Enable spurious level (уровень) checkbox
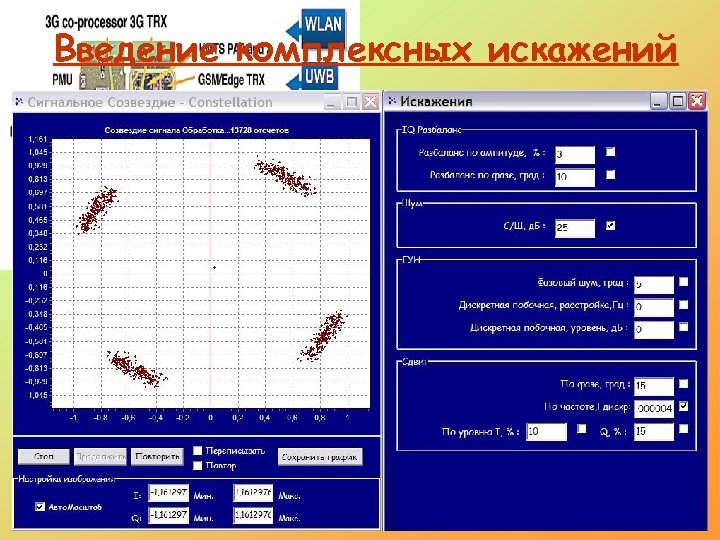Viewport: 720px width, 540px height. 683,326
